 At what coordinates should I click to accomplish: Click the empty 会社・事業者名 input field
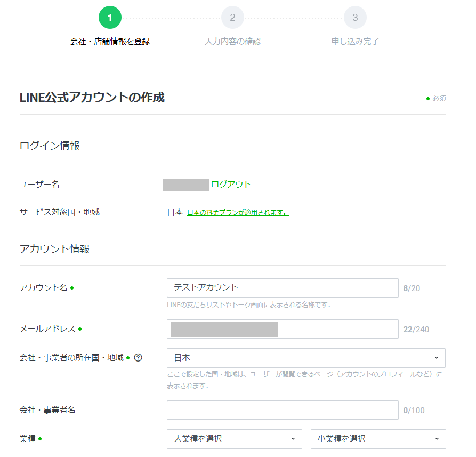pos(283,410)
